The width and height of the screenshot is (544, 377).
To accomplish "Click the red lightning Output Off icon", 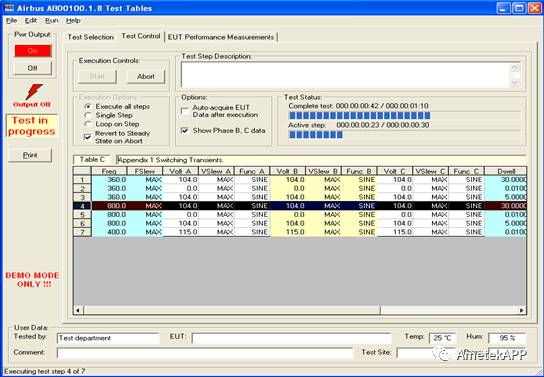I will click(x=34, y=91).
